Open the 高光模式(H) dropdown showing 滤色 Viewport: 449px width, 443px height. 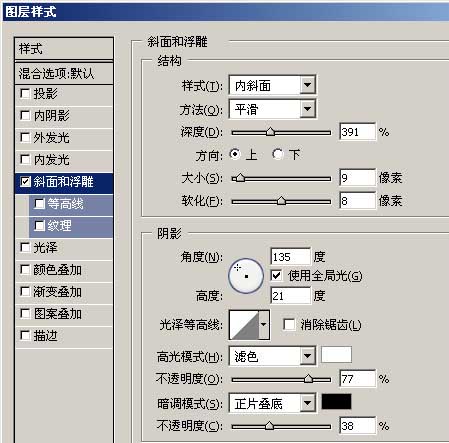272,356
